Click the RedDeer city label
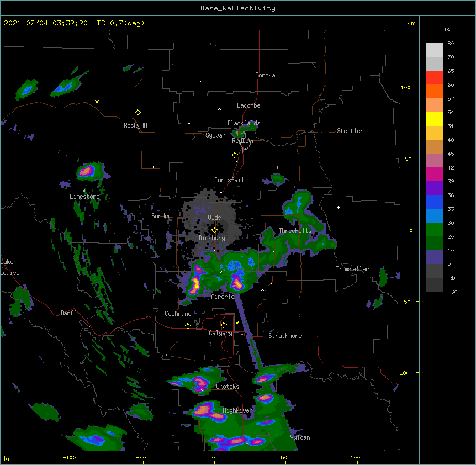 (x=243, y=141)
